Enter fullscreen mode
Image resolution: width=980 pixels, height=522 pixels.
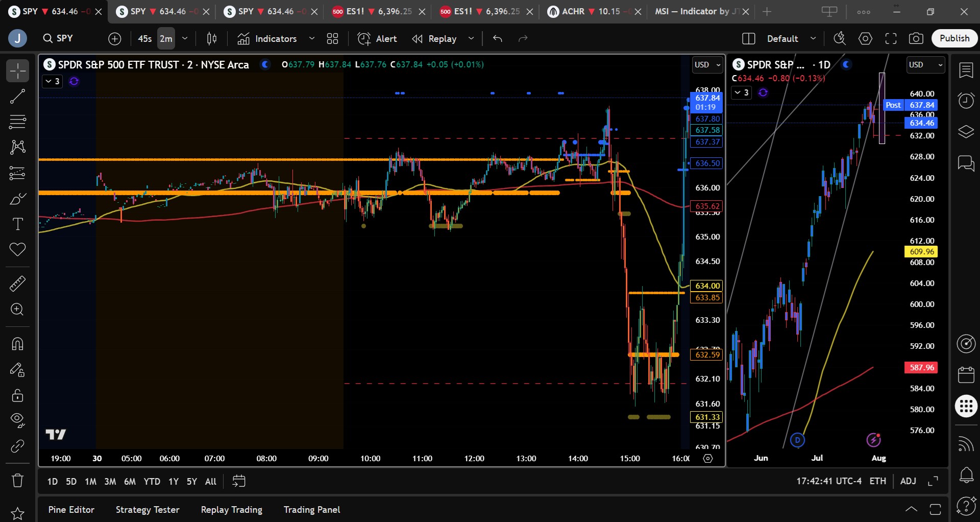891,38
